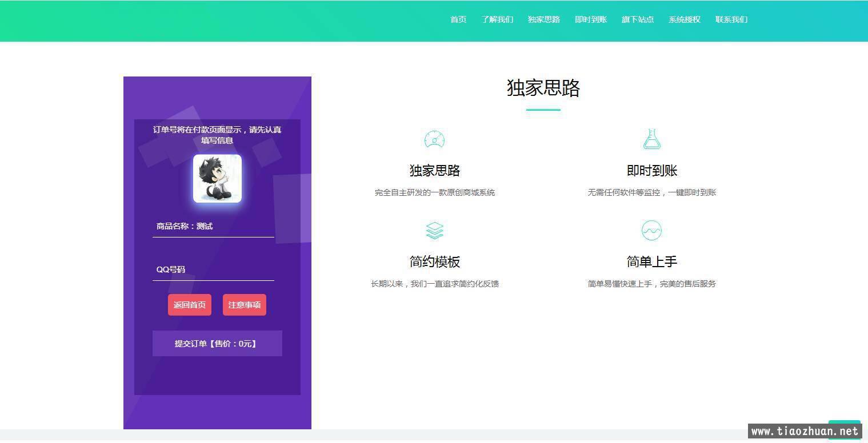Viewport: 868px width, 443px height.
Task: Open the 即时到账 navigation item
Action: click(591, 19)
